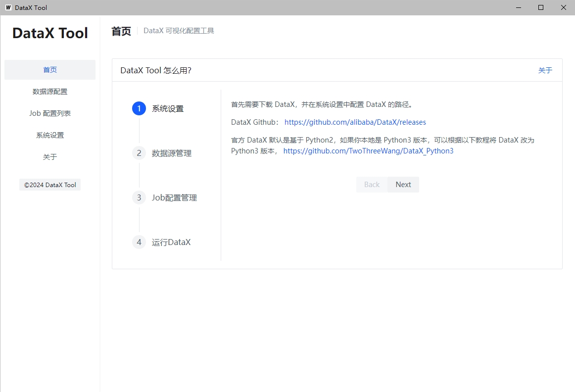Minimize the DataX Tool window
The height and width of the screenshot is (392, 575).
coord(519,7)
